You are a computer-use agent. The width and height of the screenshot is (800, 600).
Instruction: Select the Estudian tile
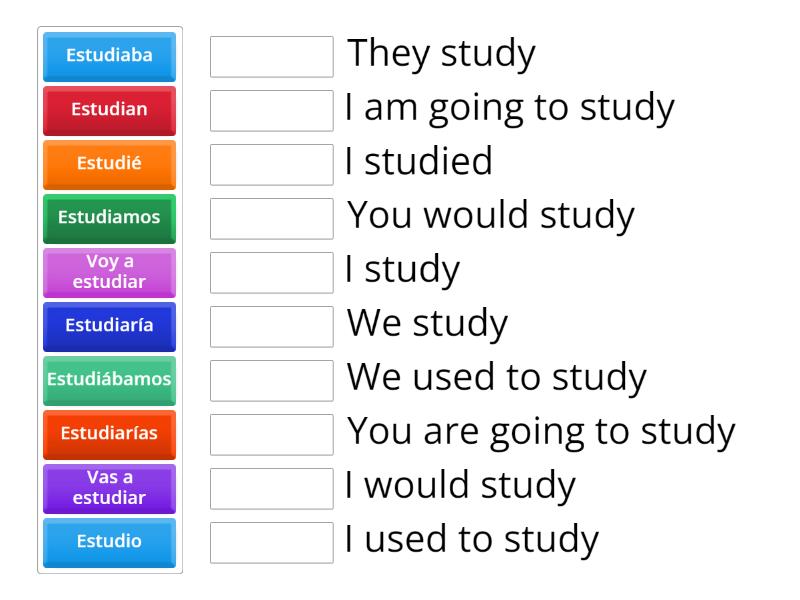coord(109,111)
